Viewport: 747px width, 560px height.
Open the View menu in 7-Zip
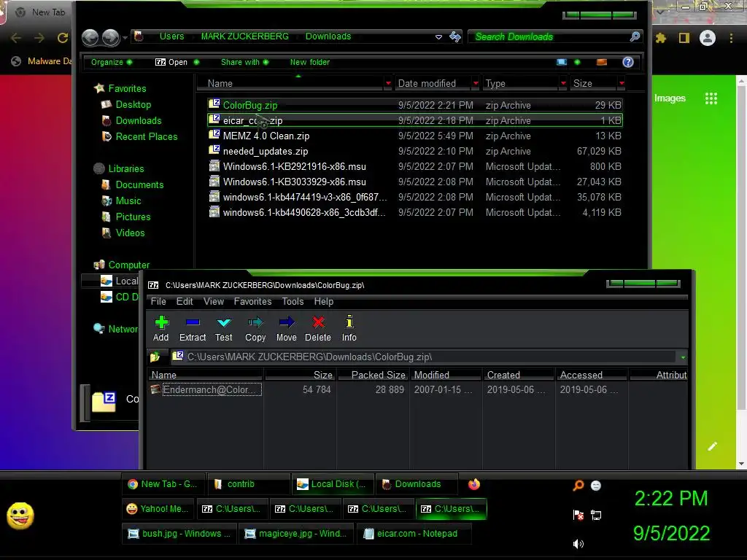pyautogui.click(x=214, y=301)
